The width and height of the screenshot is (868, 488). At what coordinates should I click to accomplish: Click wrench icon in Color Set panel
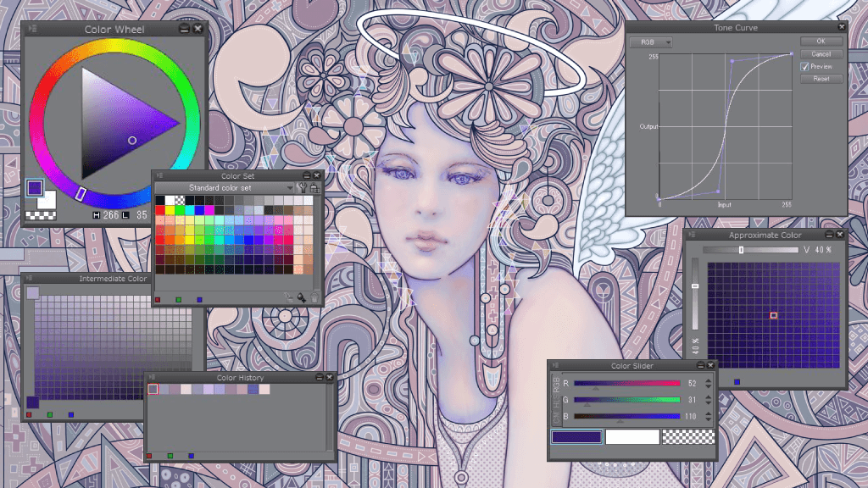(x=303, y=188)
